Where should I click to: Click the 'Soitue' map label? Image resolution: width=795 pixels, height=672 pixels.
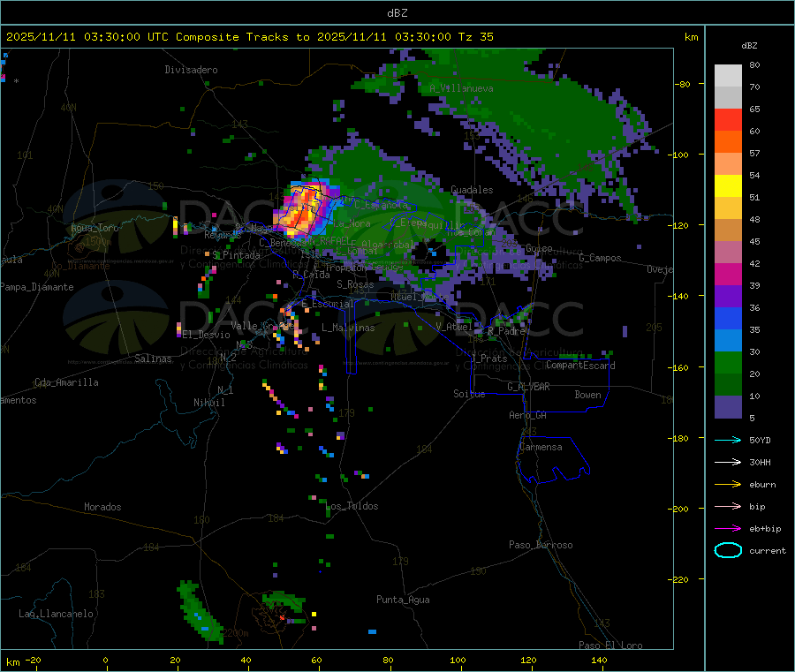coord(469,394)
